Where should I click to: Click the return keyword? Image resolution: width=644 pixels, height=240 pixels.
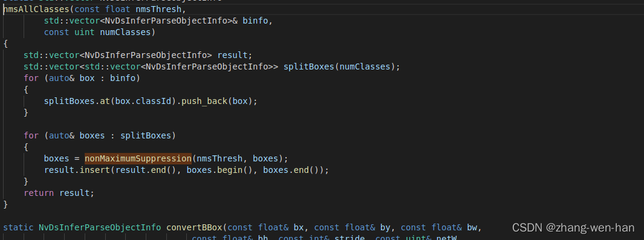pos(39,193)
